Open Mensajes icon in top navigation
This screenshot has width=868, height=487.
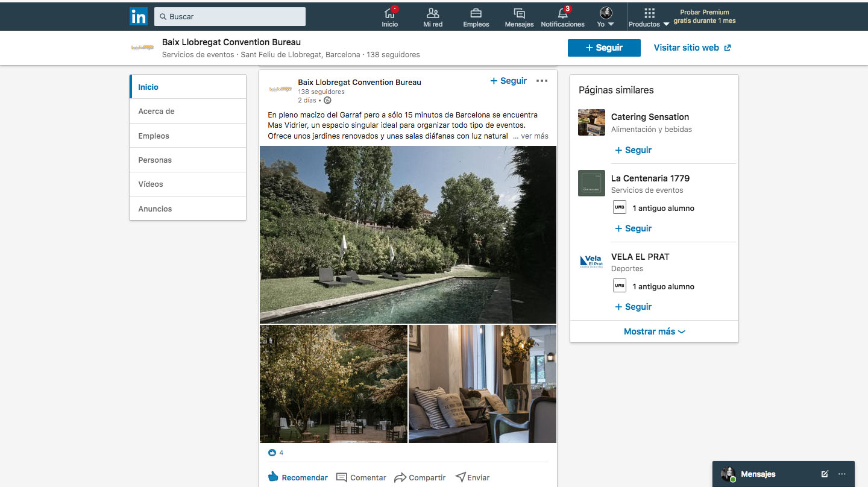[519, 13]
